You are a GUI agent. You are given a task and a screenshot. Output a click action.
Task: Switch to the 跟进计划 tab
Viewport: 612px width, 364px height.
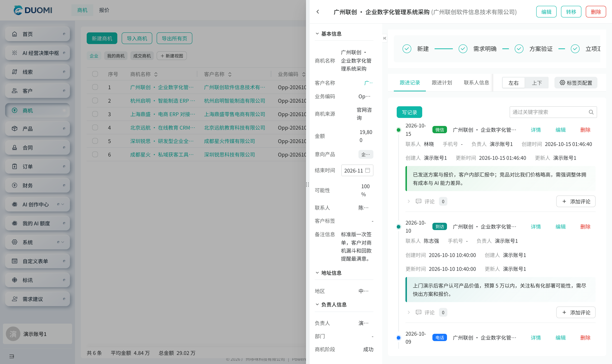(x=442, y=83)
